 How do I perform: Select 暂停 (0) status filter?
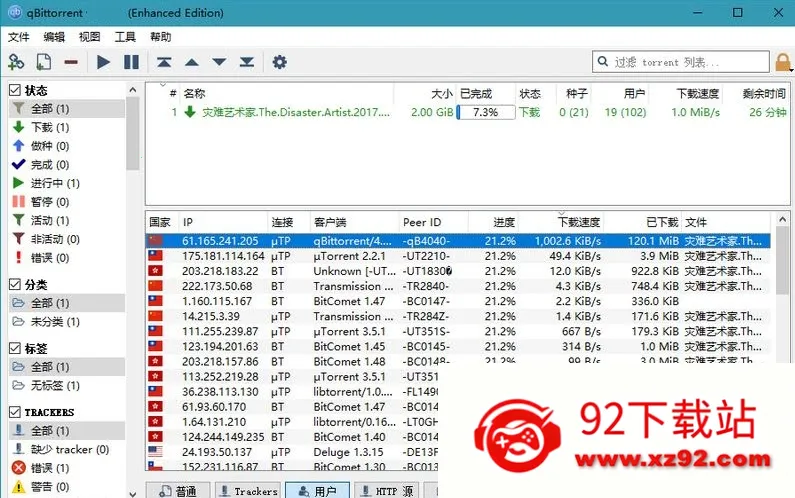66,202
